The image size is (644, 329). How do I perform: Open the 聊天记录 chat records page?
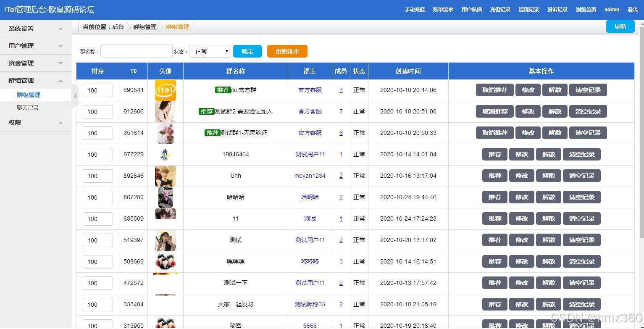(x=28, y=108)
